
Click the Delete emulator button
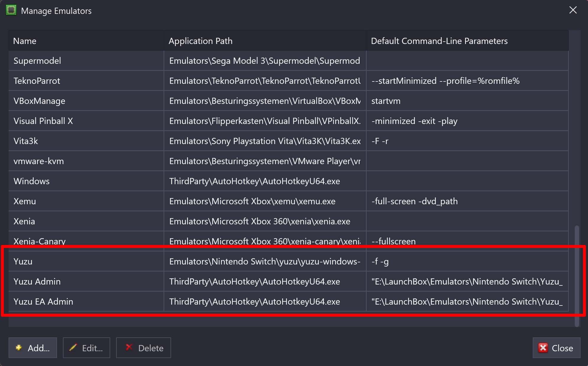[143, 348]
